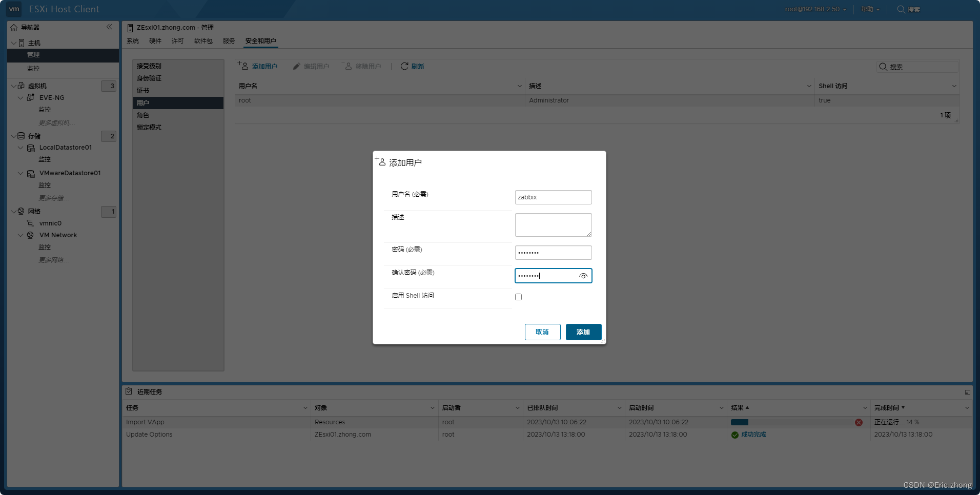Click the navigator home icon
This screenshot has height=495, width=980.
pos(14,28)
